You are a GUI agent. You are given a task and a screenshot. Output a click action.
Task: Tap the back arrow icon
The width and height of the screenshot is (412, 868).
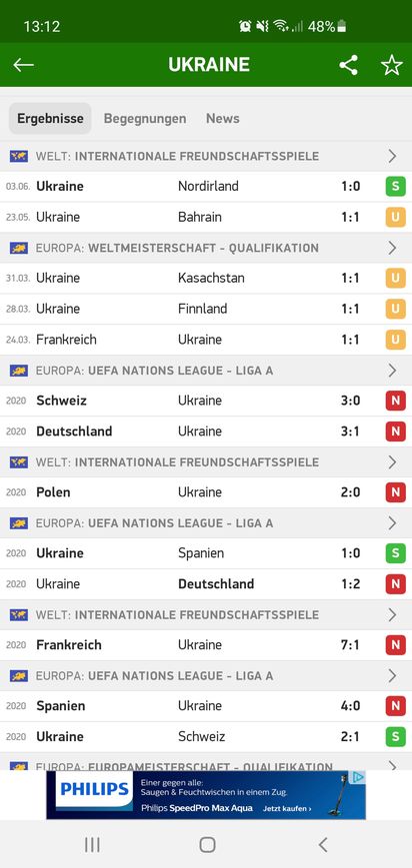[x=23, y=65]
